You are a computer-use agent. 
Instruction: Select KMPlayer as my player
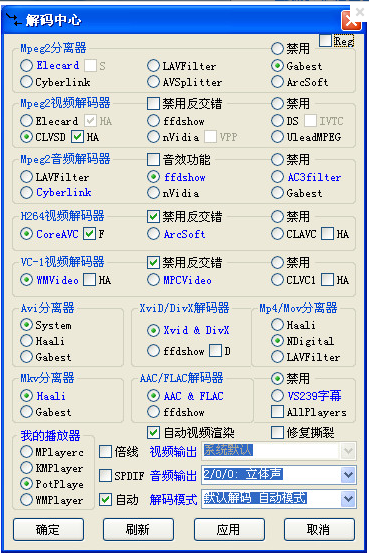[x=27, y=468]
